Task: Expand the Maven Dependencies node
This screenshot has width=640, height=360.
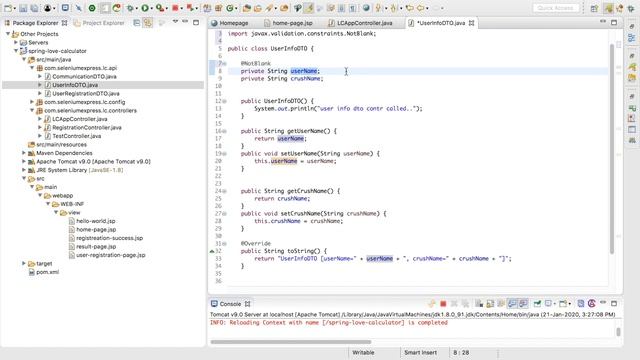Action: point(24,153)
